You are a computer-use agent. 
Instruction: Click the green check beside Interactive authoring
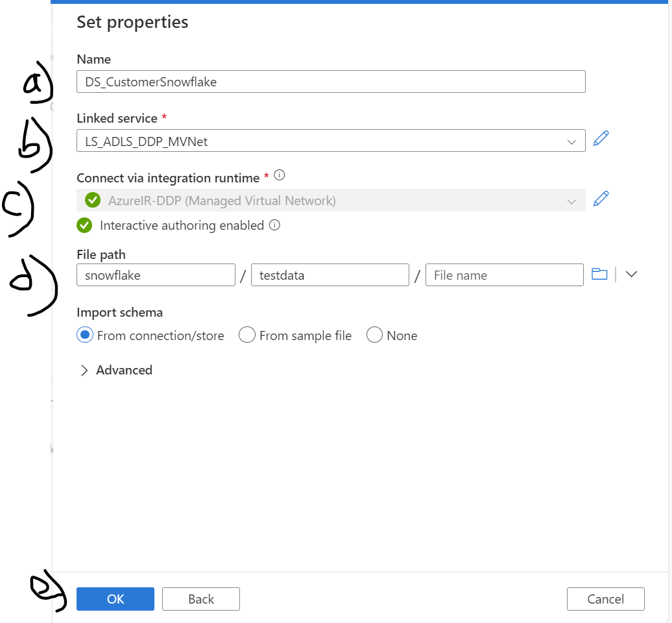click(84, 225)
